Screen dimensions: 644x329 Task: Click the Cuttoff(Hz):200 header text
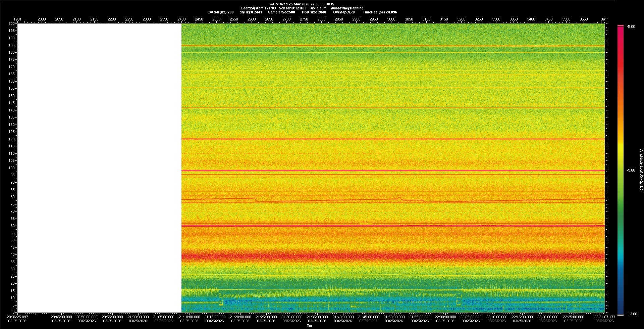click(220, 12)
